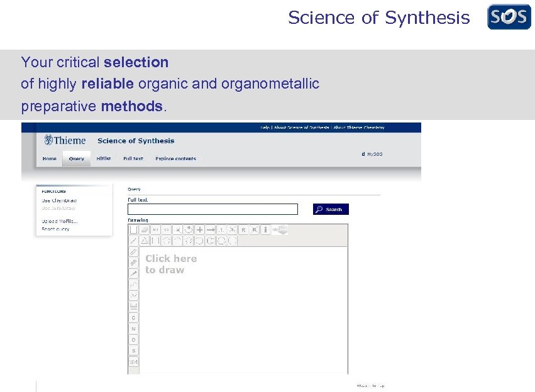The image size is (535, 392).
Task: Open the Explore contents tab
Action: point(175,158)
